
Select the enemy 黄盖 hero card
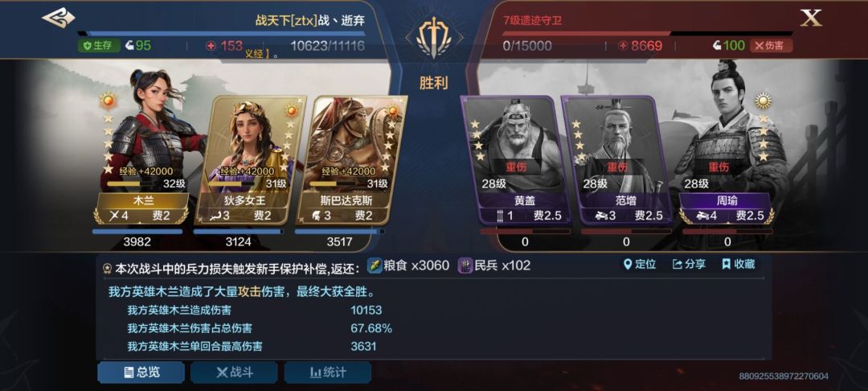[x=517, y=161]
